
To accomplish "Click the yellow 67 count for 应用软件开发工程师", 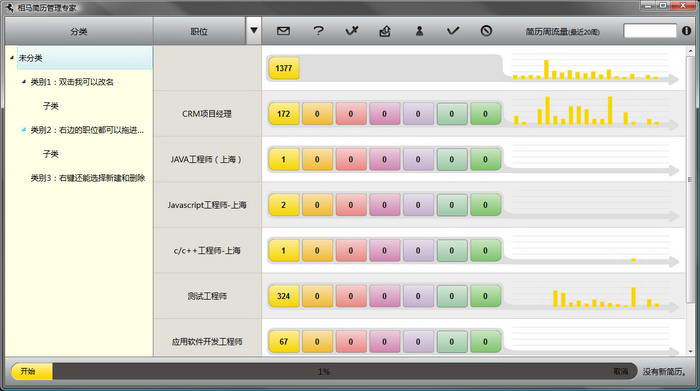I will coord(283,341).
